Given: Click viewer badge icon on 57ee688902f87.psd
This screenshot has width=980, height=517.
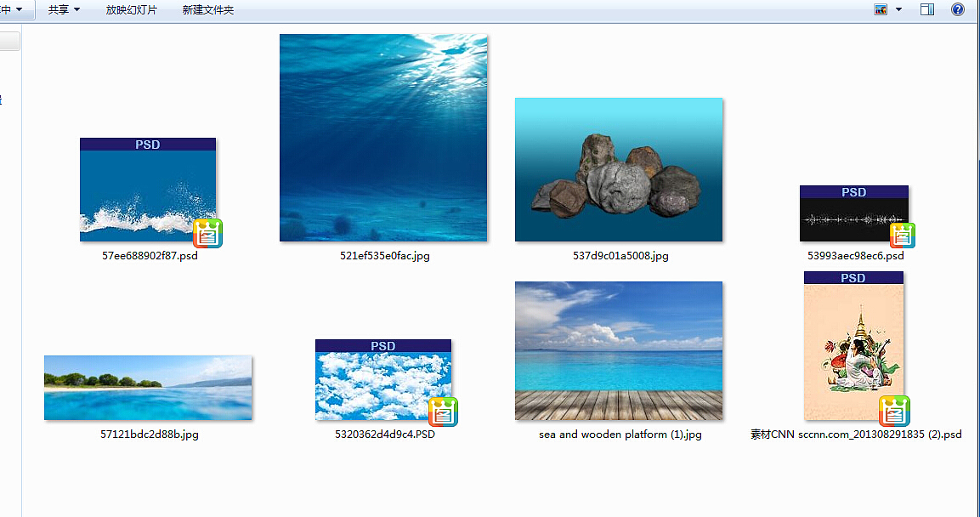Looking at the screenshot, I should 207,233.
